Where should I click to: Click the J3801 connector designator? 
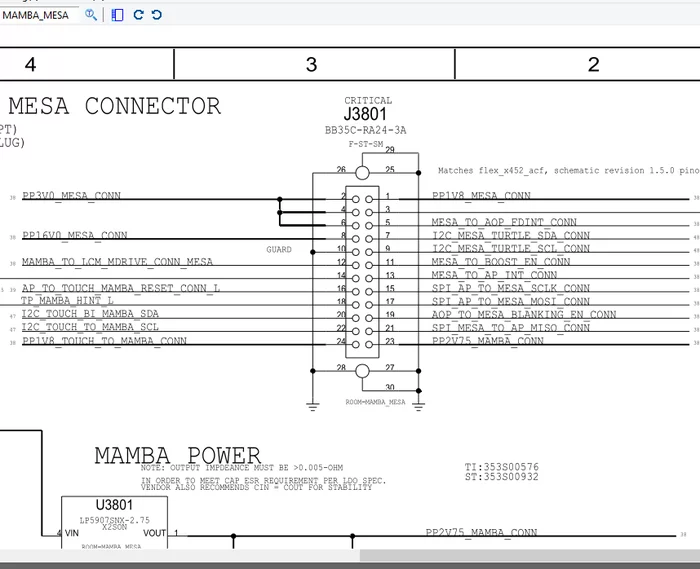pyautogui.click(x=365, y=114)
